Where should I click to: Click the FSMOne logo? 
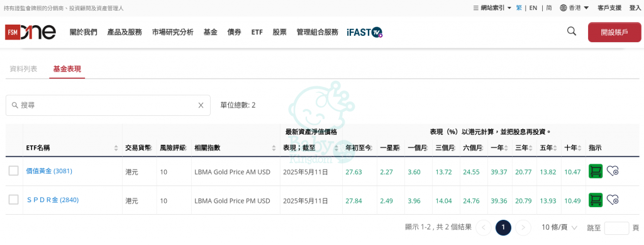[x=30, y=32]
